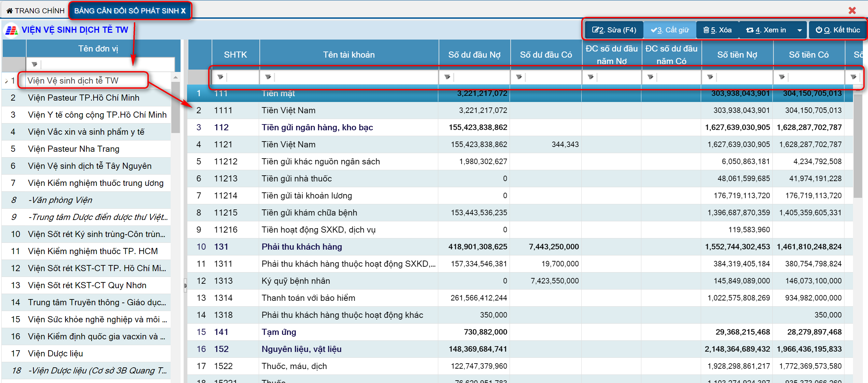The width and height of the screenshot is (868, 383).
Task: Click the Sửa (F4) button
Action: [614, 30]
